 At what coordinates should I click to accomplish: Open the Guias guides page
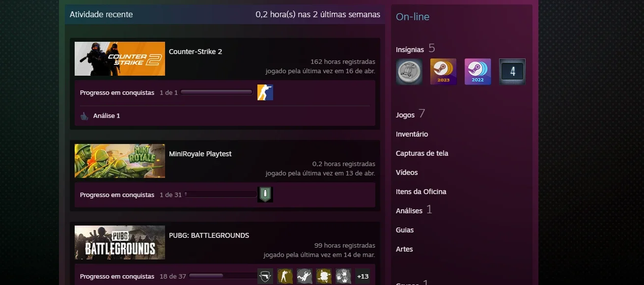pyautogui.click(x=405, y=230)
